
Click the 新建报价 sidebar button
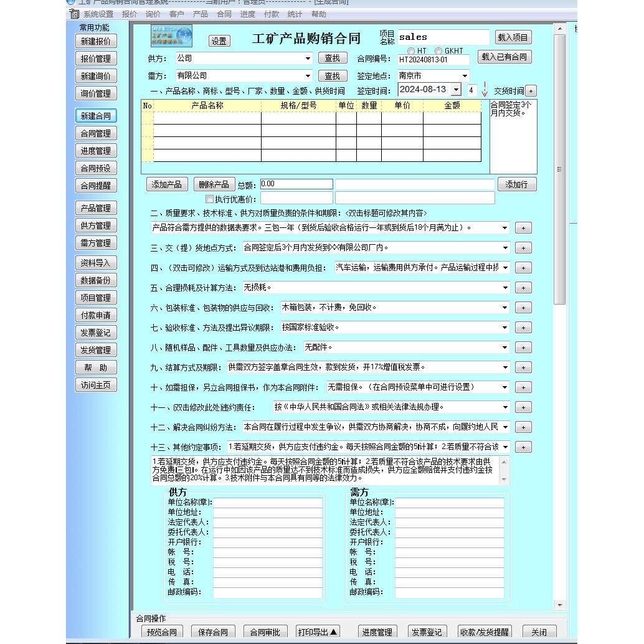tap(96, 42)
